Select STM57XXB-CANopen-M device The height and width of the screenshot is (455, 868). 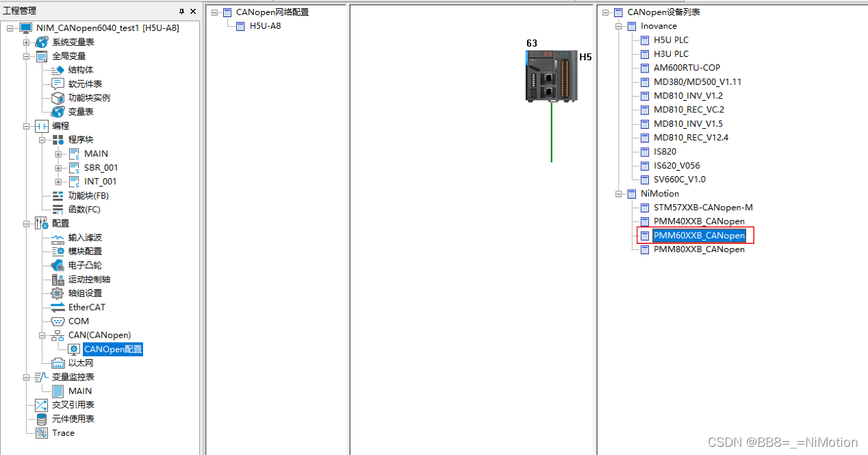703,208
